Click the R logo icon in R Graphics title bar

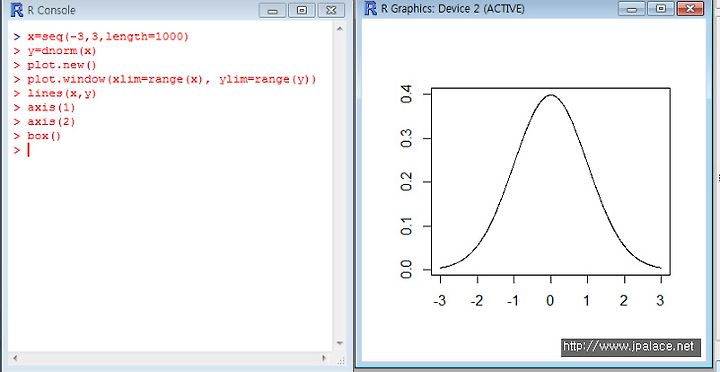tap(371, 8)
